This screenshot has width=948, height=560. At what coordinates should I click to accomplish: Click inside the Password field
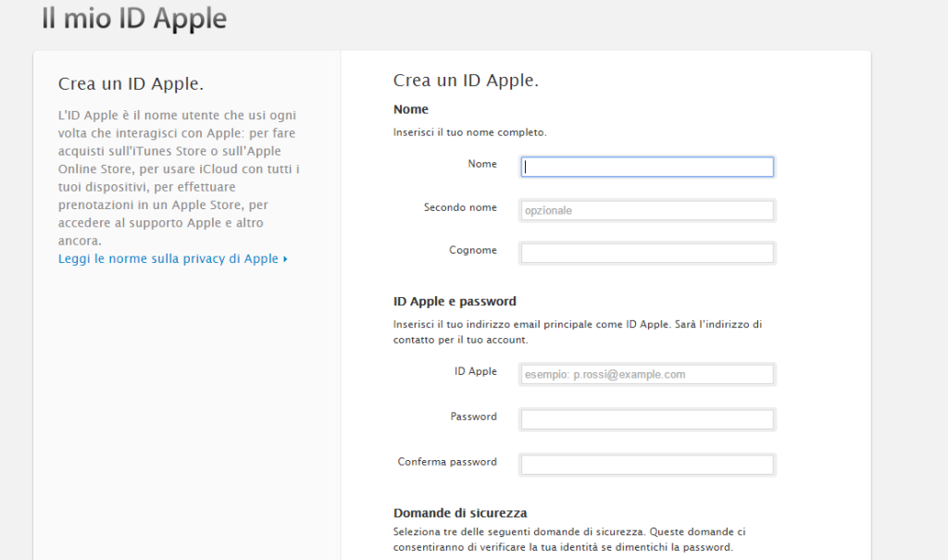pos(646,419)
